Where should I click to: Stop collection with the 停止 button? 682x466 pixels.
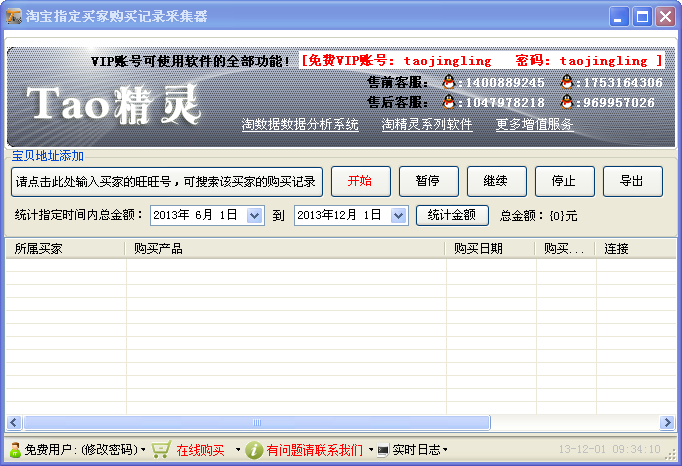tap(565, 181)
